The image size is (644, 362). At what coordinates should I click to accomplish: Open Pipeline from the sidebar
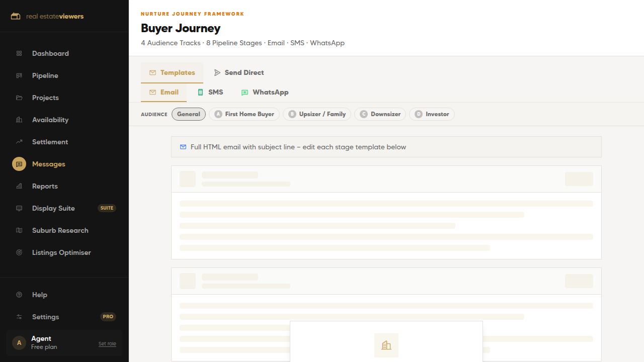tap(64, 75)
